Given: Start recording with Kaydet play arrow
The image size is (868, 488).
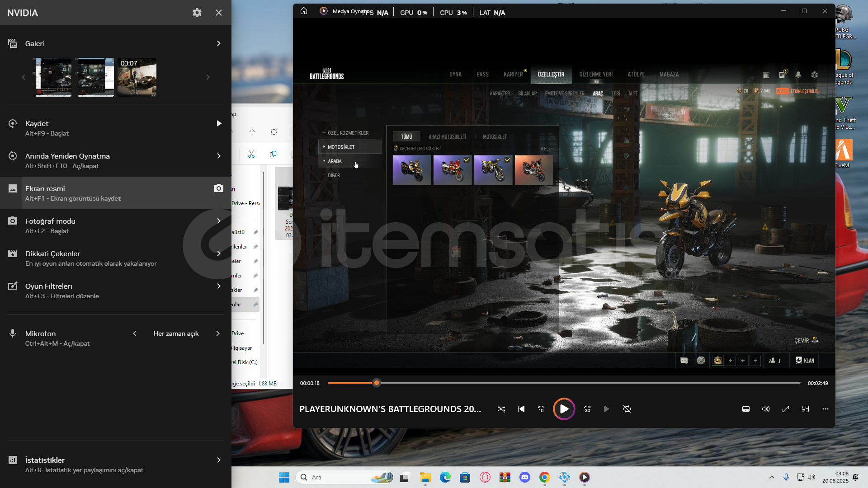Looking at the screenshot, I should (219, 123).
